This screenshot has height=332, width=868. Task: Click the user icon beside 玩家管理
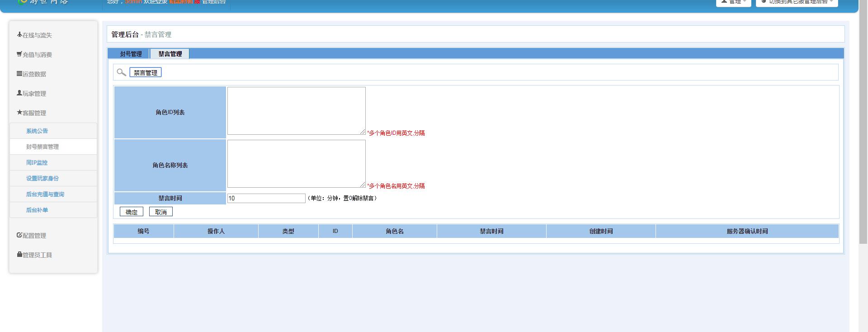tap(19, 93)
